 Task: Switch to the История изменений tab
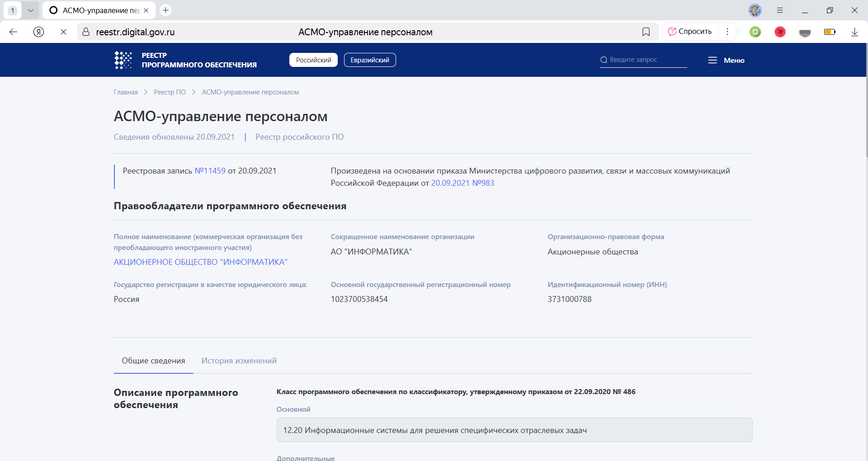(239, 360)
